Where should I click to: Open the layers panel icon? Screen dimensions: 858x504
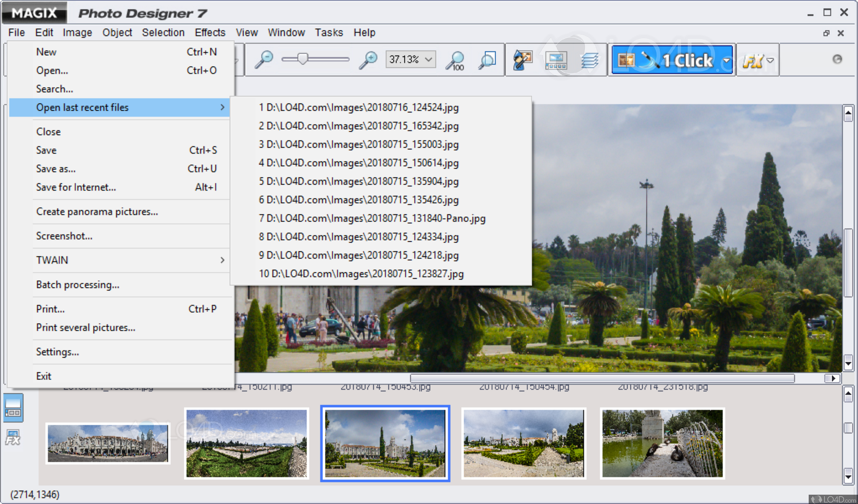point(590,59)
